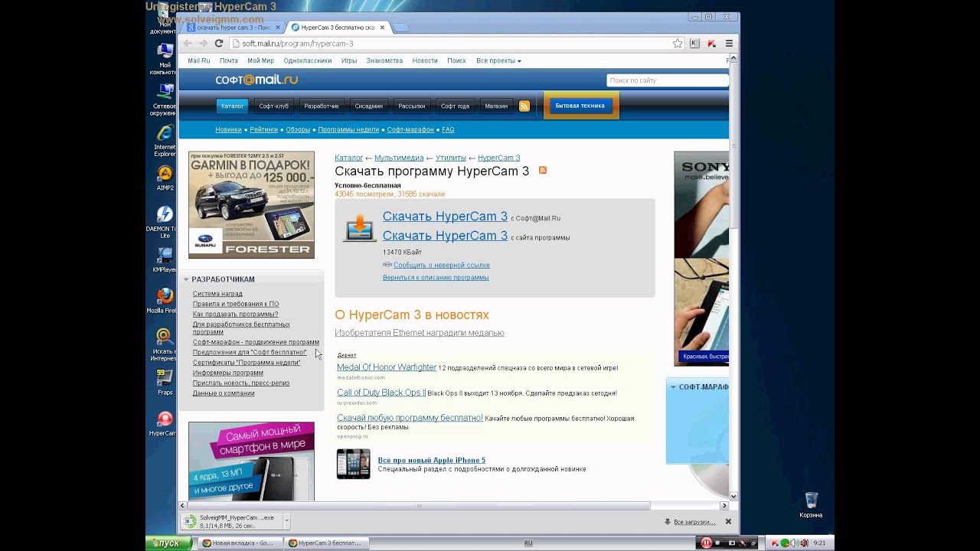Open Fraps desktop shortcut
This screenshot has height=551, width=980.
tap(165, 382)
